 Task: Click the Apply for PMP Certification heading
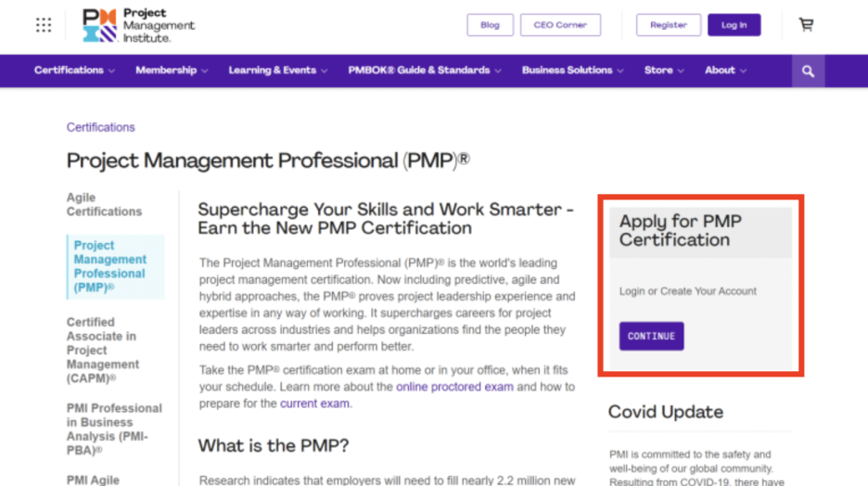click(680, 230)
